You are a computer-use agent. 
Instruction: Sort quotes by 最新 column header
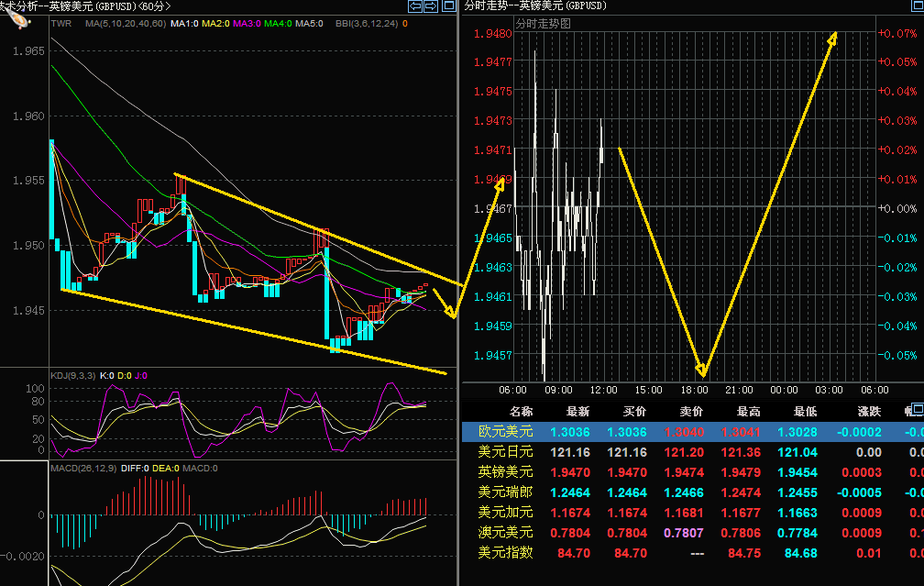point(577,412)
